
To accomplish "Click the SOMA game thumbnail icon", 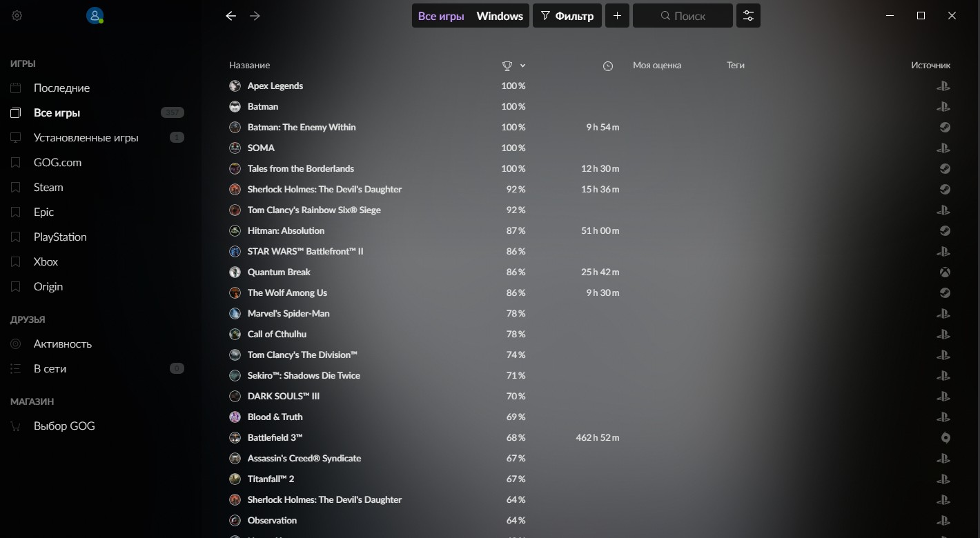I will [x=235, y=148].
